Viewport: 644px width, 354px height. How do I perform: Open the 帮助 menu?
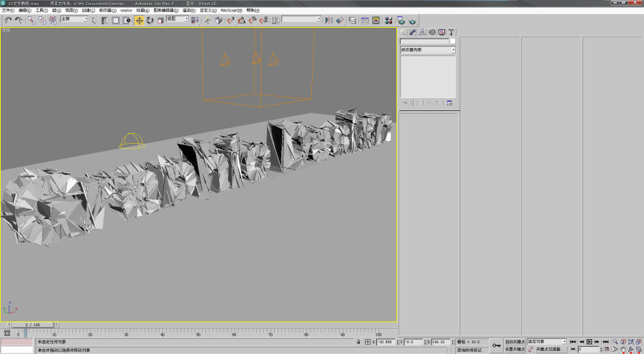pyautogui.click(x=253, y=10)
